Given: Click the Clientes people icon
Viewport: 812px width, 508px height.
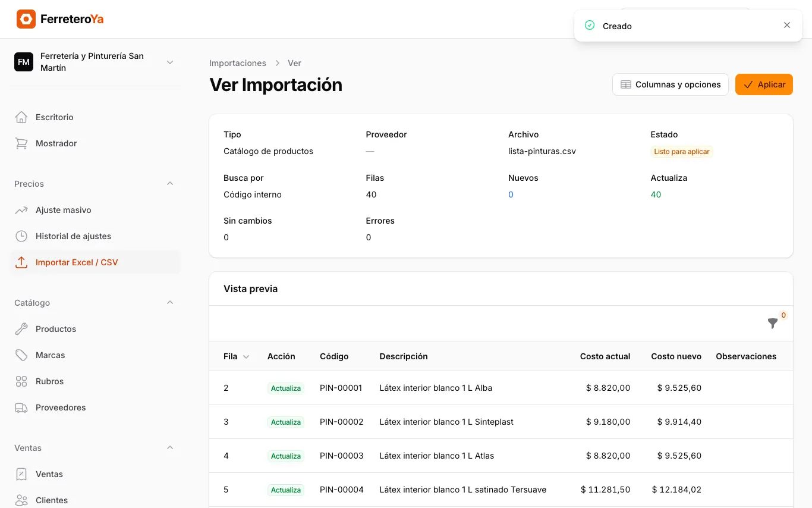Looking at the screenshot, I should point(21,500).
